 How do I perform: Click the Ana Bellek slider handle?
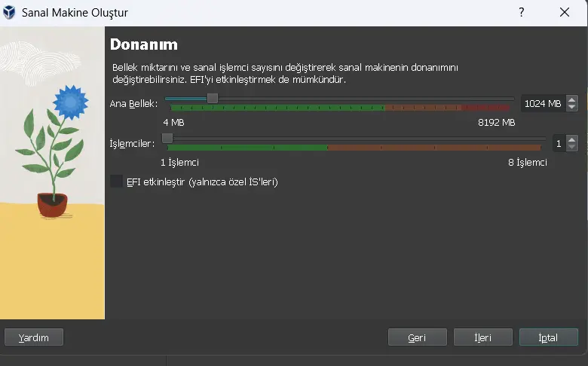point(213,98)
